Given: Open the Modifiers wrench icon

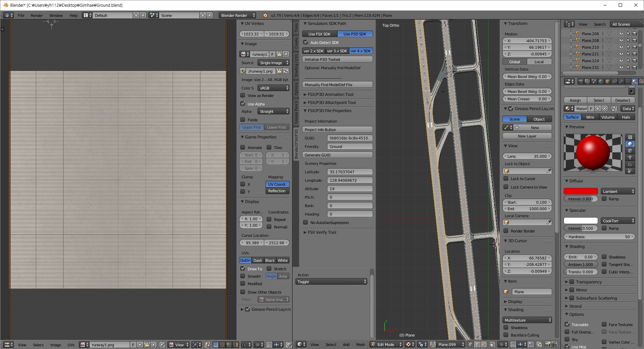Looking at the screenshot, I should (622, 82).
